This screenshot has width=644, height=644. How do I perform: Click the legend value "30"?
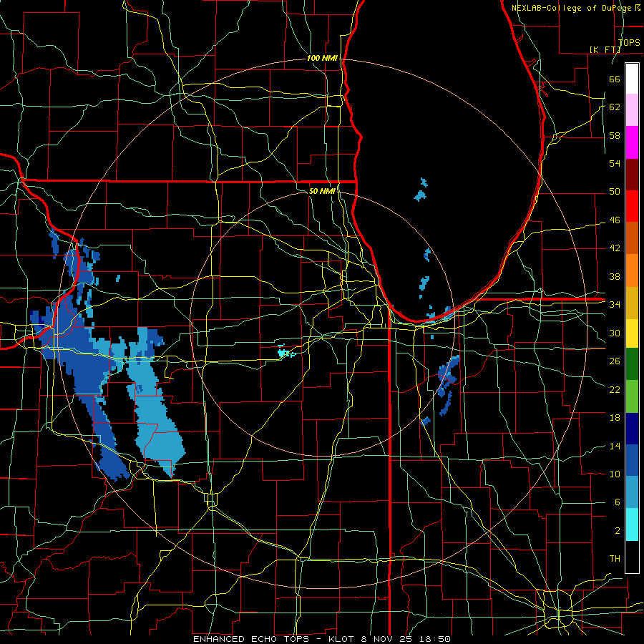615,333
